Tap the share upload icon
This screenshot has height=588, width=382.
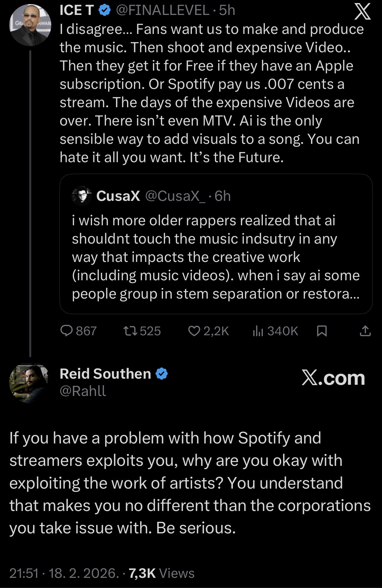(365, 331)
